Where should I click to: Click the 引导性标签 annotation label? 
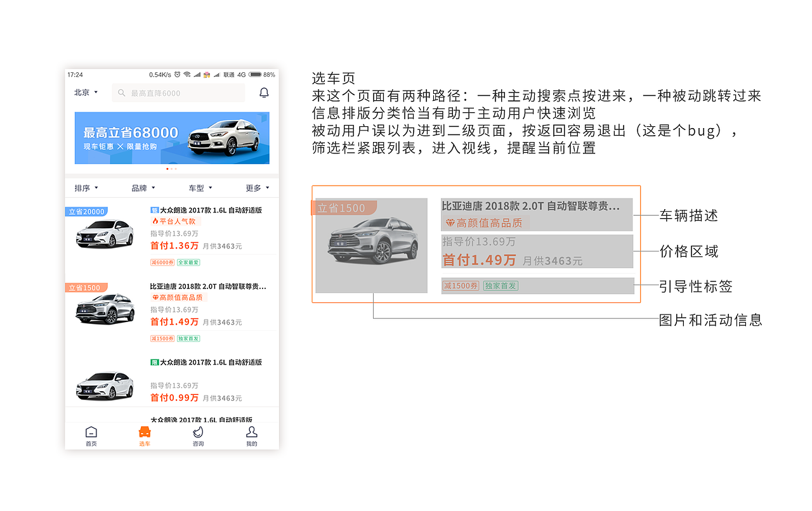(x=696, y=287)
